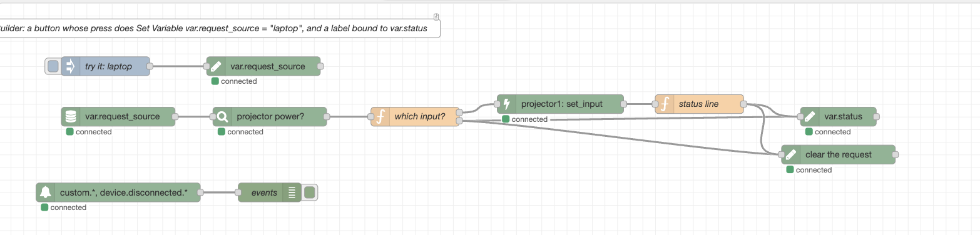
Task: Click first output port of which input?
Action: click(459, 113)
